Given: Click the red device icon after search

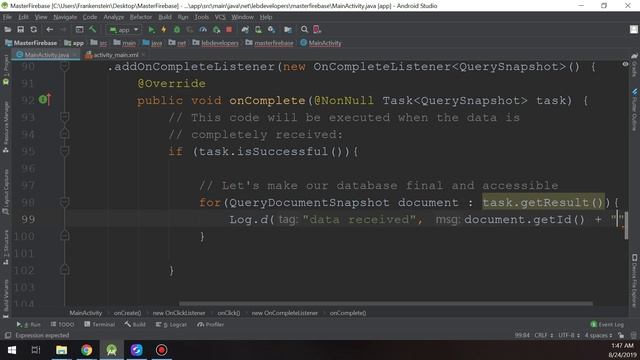Looking at the screenshot, I should pyautogui.click(x=317, y=29).
